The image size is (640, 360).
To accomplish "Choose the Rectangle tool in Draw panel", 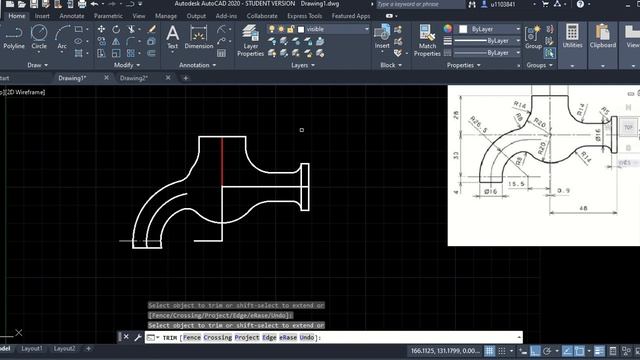I will coord(78,29).
